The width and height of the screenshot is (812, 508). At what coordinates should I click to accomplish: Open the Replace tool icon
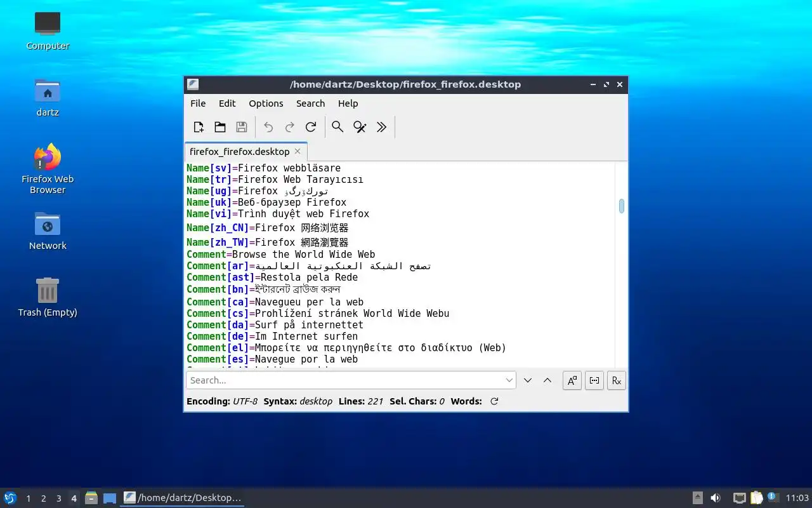360,127
